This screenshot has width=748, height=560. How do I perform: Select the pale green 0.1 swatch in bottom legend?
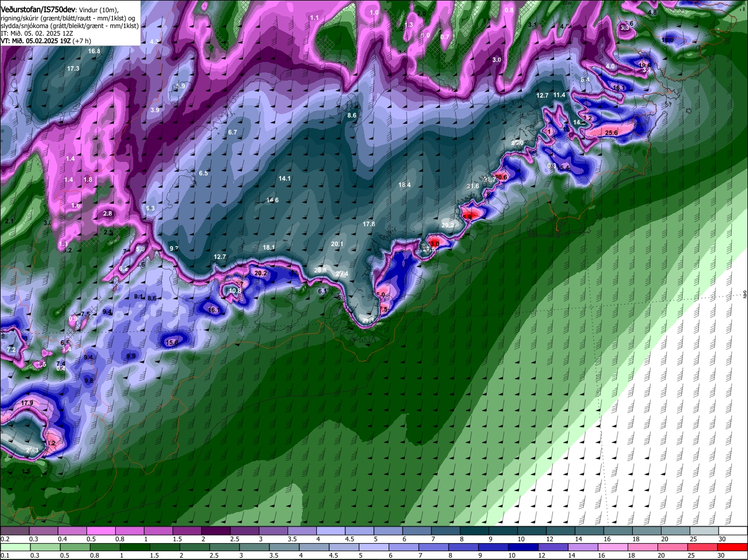coord(15,547)
